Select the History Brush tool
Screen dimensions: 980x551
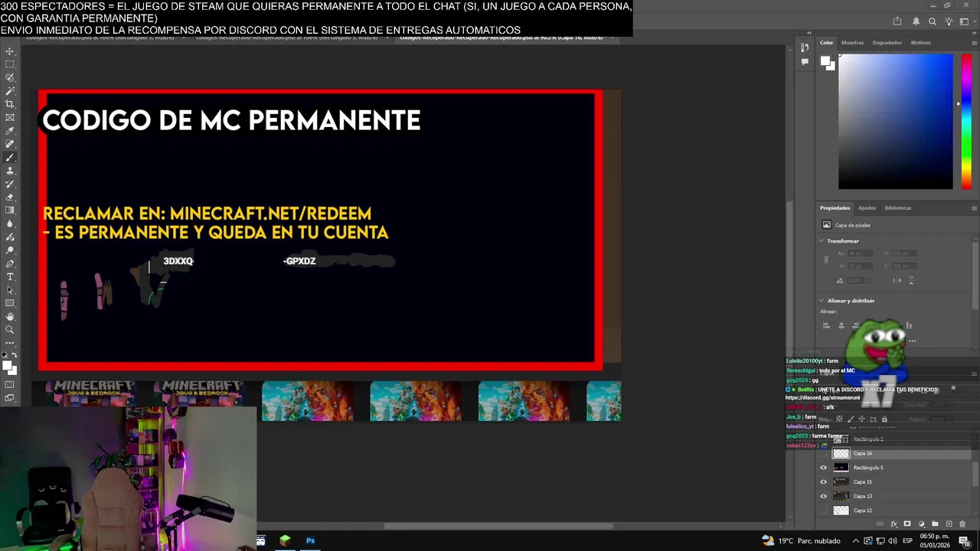click(x=10, y=184)
